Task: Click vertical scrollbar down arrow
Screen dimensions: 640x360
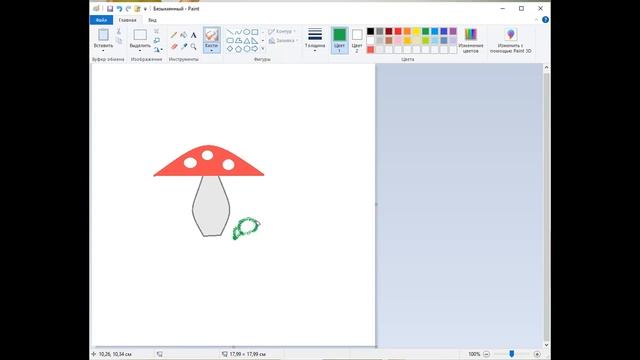Action: [547, 345]
